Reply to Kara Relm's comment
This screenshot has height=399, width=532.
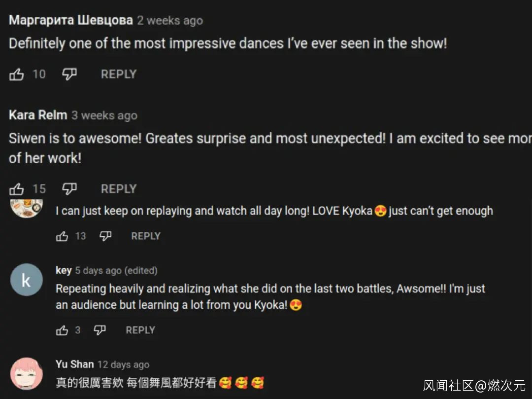[x=119, y=189]
